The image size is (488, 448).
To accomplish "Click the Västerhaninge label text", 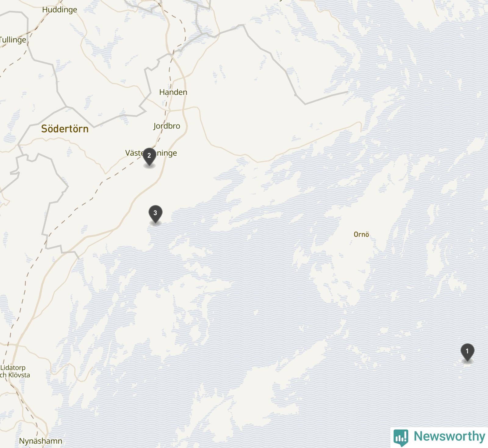I will coord(151,153).
